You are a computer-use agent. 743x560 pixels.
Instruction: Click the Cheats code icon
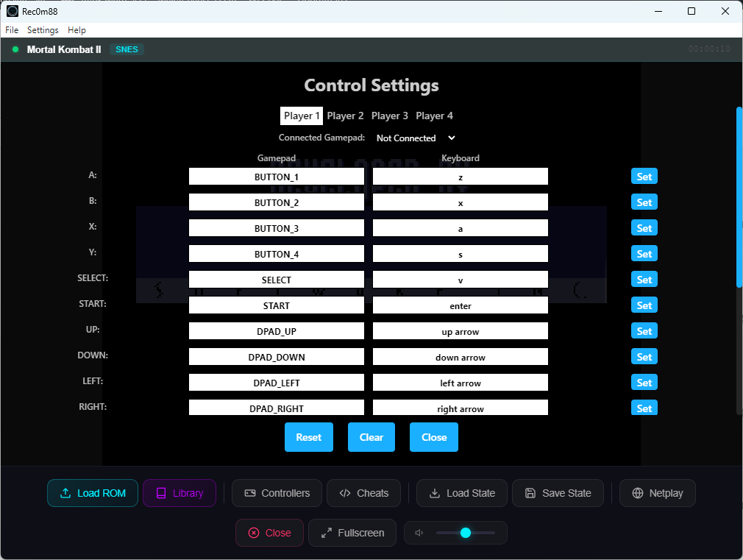[x=345, y=493]
